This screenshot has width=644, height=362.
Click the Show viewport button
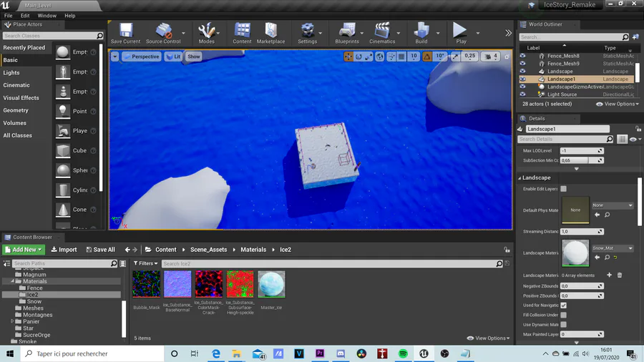tap(193, 57)
